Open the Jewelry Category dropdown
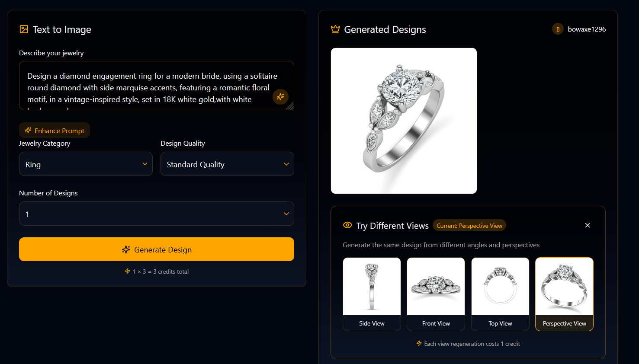This screenshot has height=364, width=639. 85,164
